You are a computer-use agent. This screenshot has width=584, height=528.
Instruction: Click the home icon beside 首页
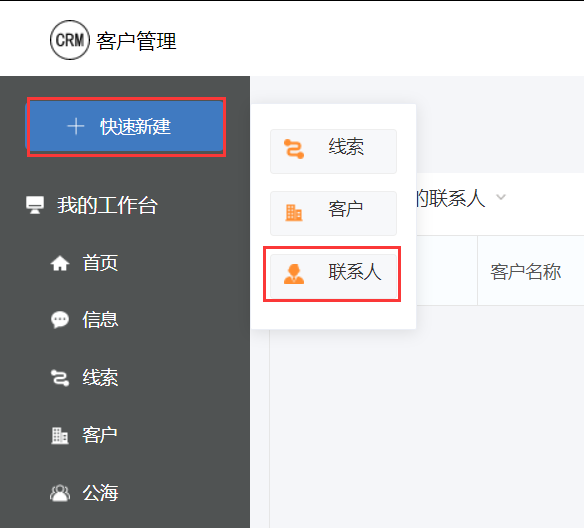(60, 264)
